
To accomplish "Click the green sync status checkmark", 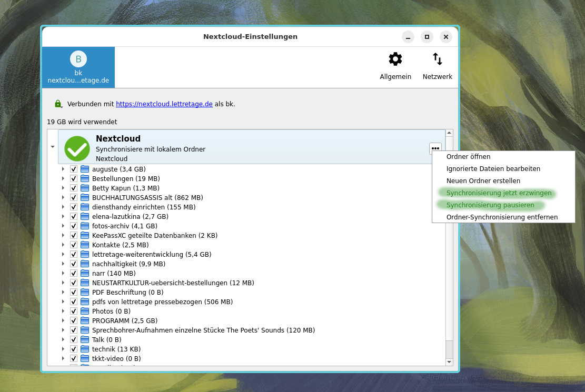I will pos(77,148).
